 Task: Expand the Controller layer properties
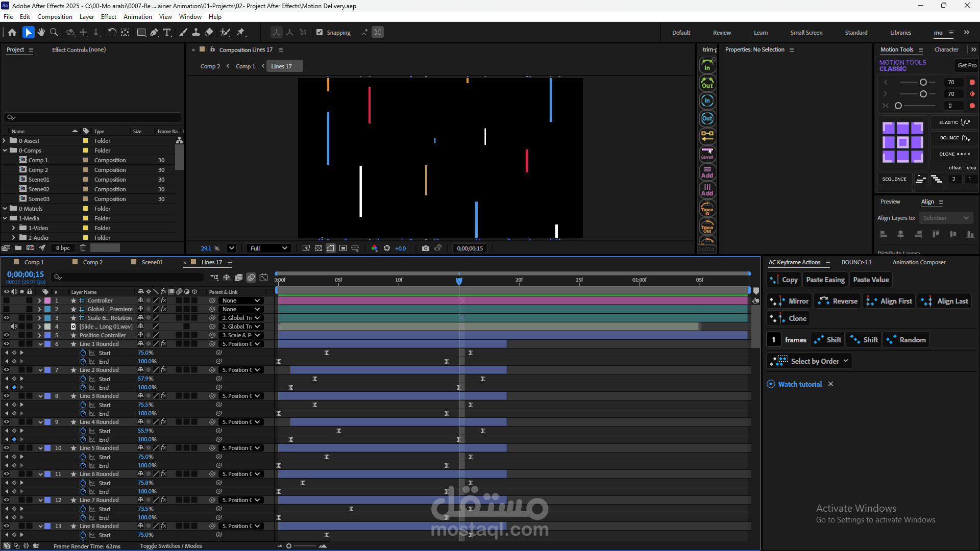click(39, 300)
